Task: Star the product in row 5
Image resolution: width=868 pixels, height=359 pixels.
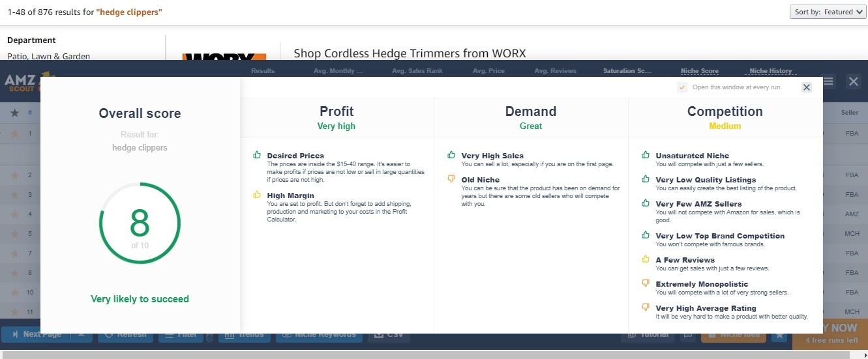Action: click(x=14, y=234)
